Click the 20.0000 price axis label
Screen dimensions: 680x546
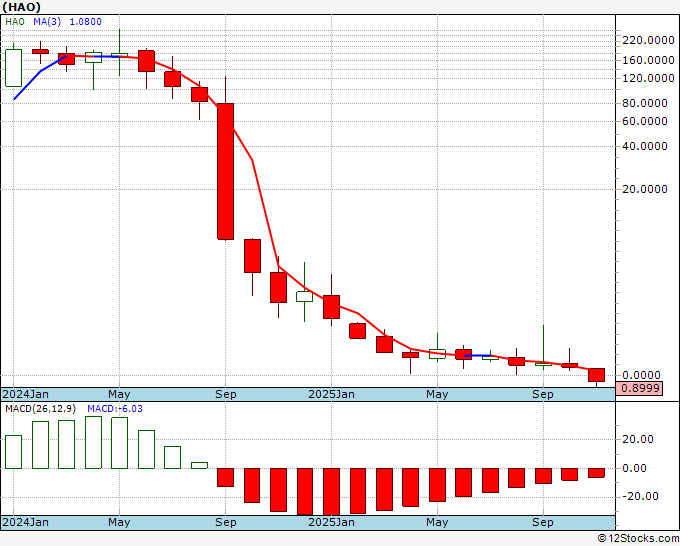point(645,189)
